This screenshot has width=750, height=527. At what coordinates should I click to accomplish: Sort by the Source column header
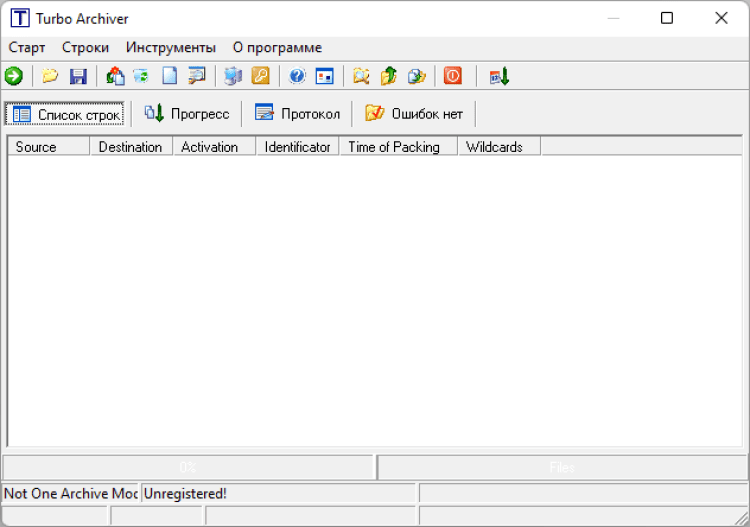[49, 147]
